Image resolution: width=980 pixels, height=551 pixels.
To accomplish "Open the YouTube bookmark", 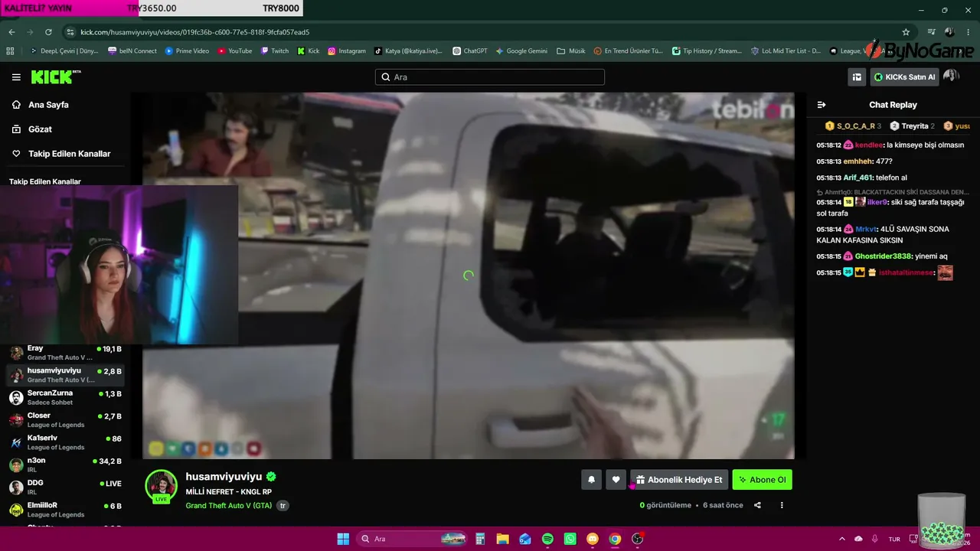I will pos(234,51).
